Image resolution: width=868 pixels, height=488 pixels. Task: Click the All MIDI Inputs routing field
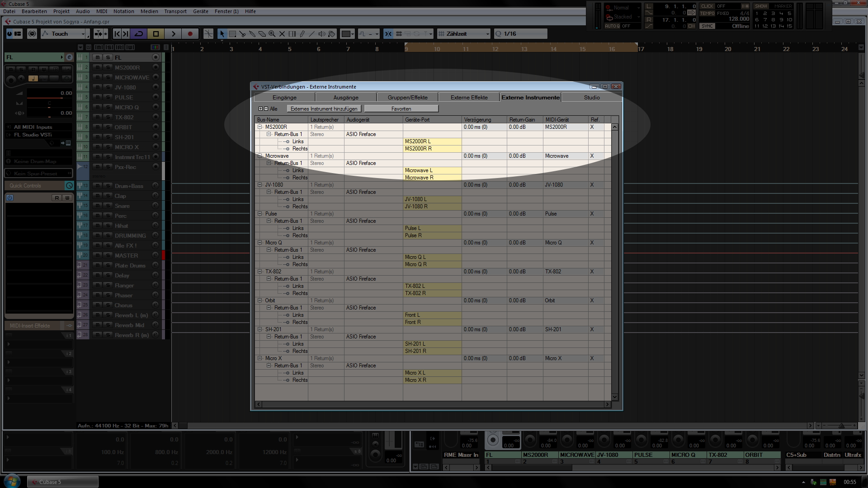pos(38,127)
